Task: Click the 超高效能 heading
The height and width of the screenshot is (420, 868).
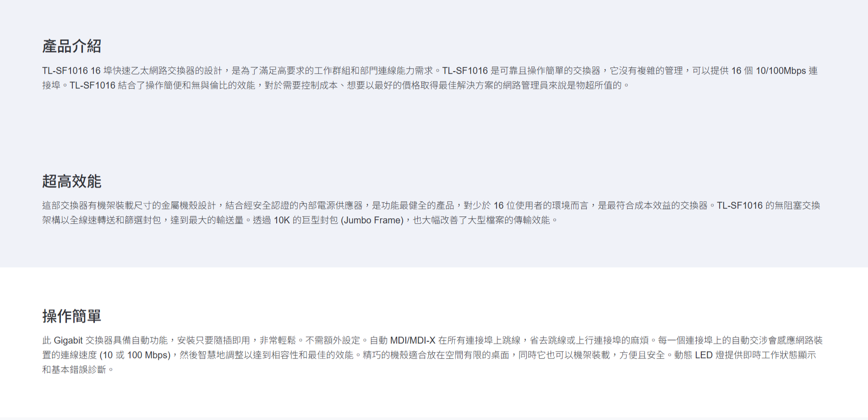Action: coord(72,181)
